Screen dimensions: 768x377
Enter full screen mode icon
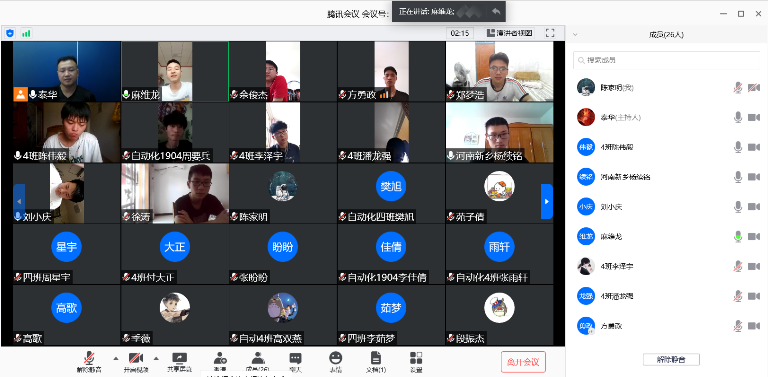coord(550,33)
